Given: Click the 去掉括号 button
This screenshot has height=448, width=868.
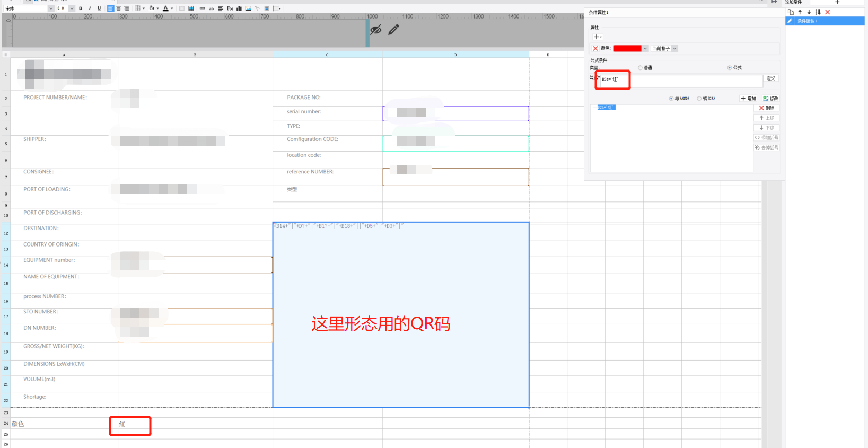Looking at the screenshot, I should tap(767, 147).
